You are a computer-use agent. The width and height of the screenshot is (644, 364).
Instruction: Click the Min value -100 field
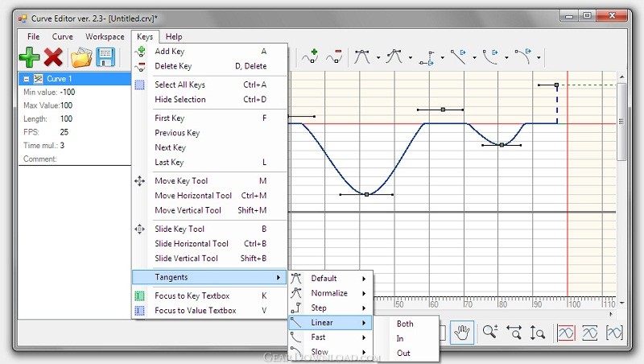(x=68, y=92)
